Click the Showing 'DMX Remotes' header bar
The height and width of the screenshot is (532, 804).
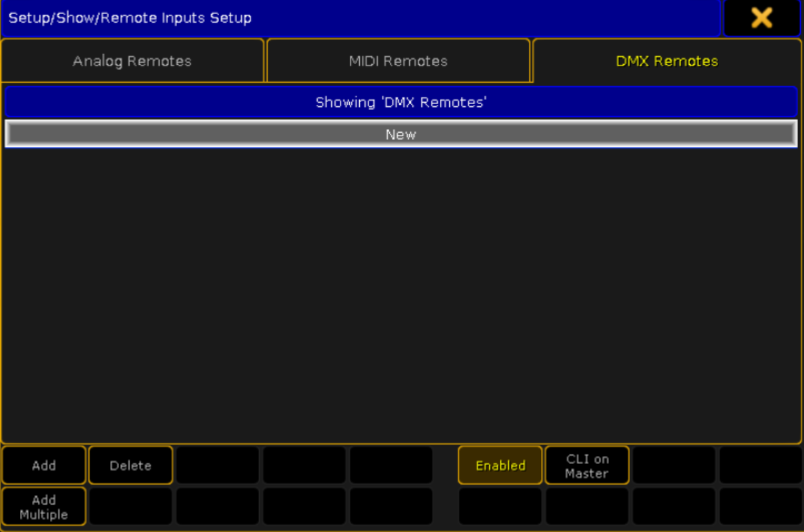click(x=401, y=102)
